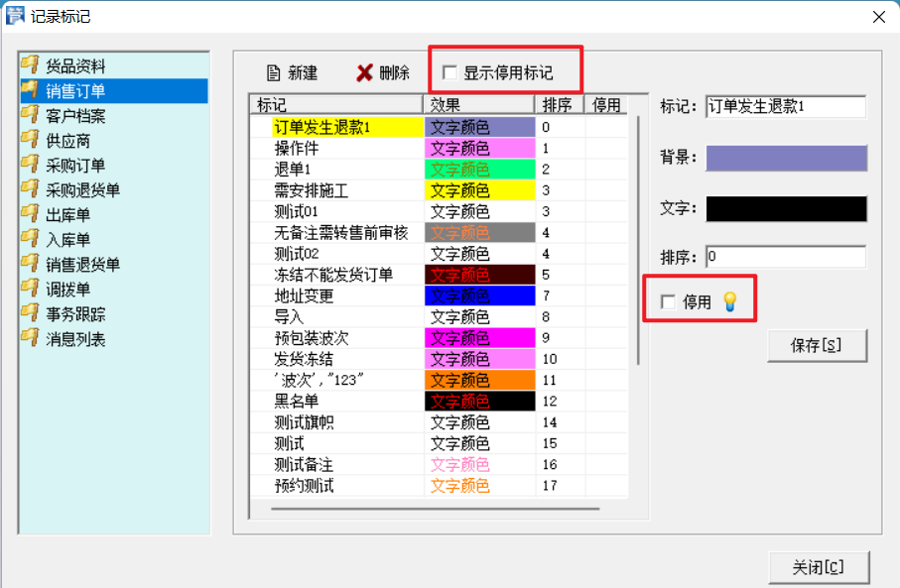Select the 地址变更 row
The width and height of the screenshot is (900, 588).
click(x=440, y=296)
